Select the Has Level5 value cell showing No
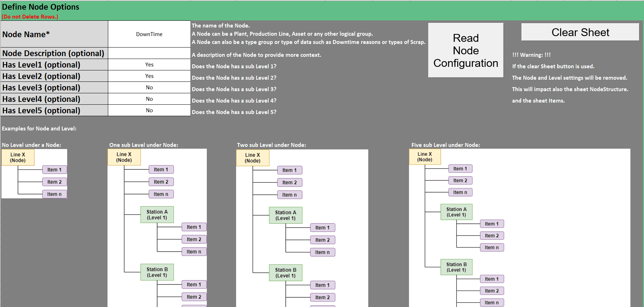644x307 pixels. 149,110
